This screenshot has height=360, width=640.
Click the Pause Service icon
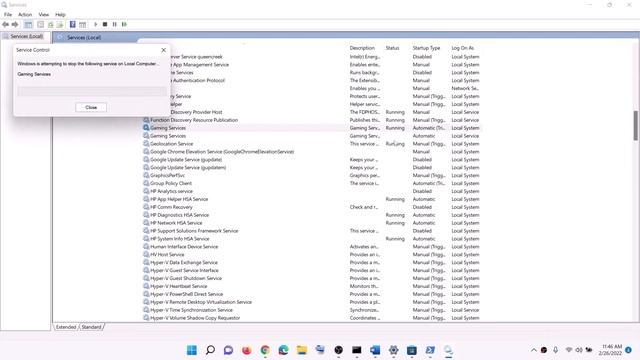[x=115, y=24]
